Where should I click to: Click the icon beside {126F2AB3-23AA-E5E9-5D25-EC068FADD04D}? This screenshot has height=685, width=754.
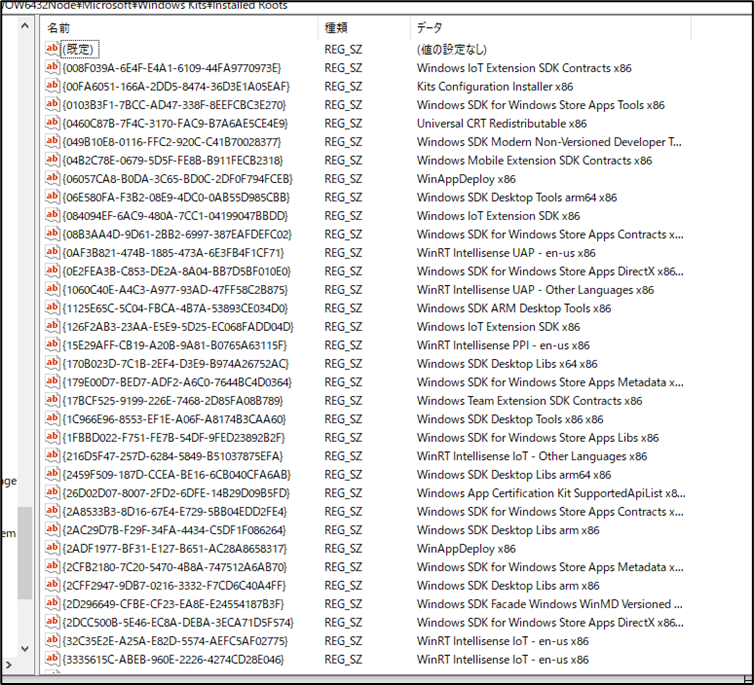click(52, 326)
